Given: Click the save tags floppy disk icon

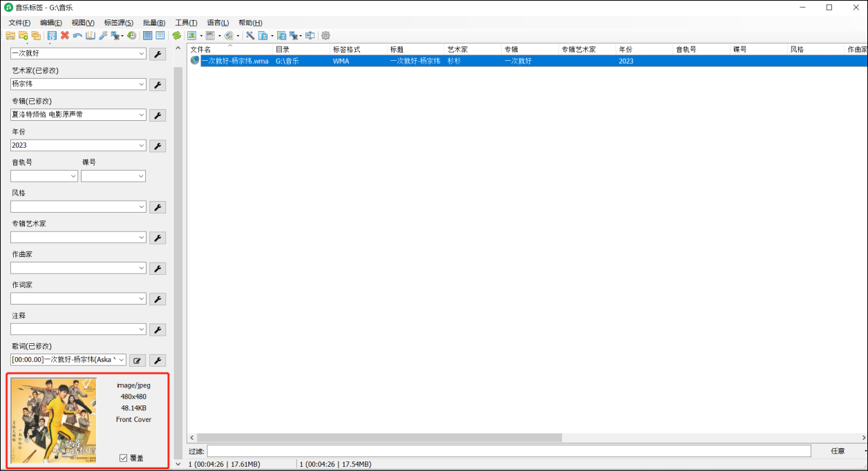Looking at the screenshot, I should 52,35.
